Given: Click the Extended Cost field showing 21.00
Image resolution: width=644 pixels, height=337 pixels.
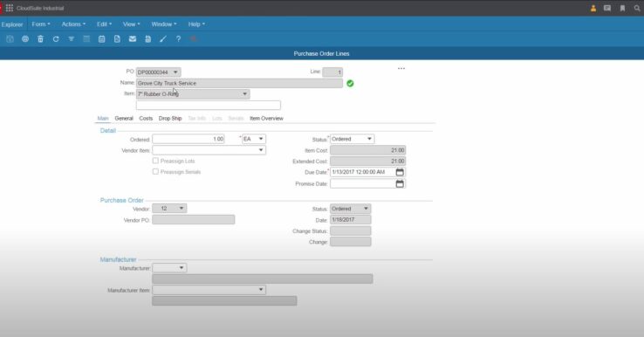Looking at the screenshot, I should coord(368,162).
